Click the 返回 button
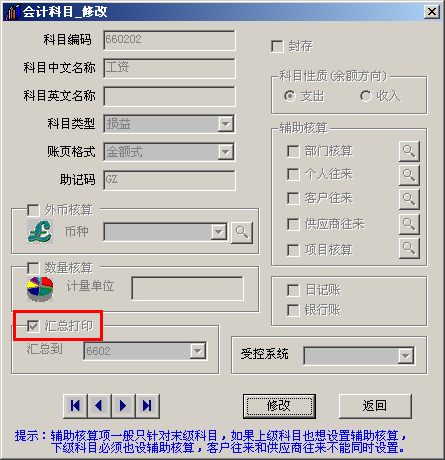Screen dimensions: 445x460 tap(375, 406)
